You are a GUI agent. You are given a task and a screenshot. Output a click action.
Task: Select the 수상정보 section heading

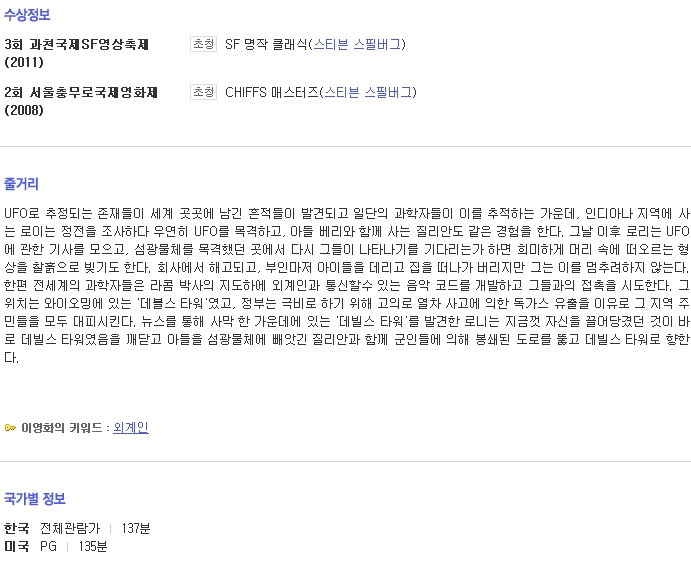(x=27, y=15)
